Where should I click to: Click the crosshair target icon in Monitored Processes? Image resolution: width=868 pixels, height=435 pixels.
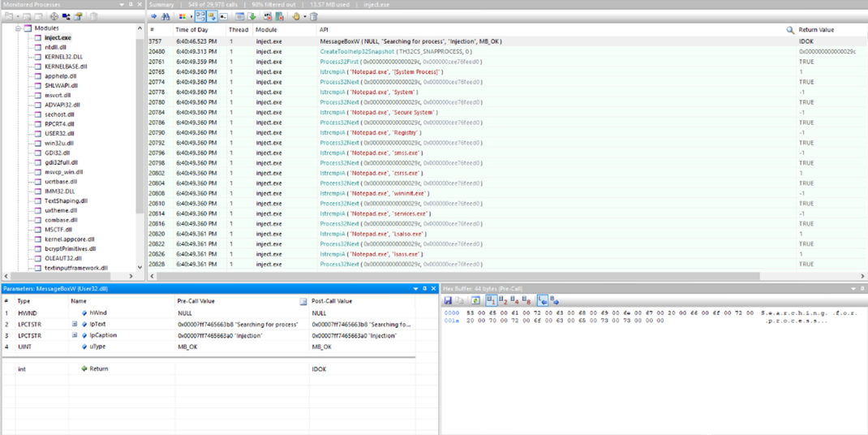[54, 16]
